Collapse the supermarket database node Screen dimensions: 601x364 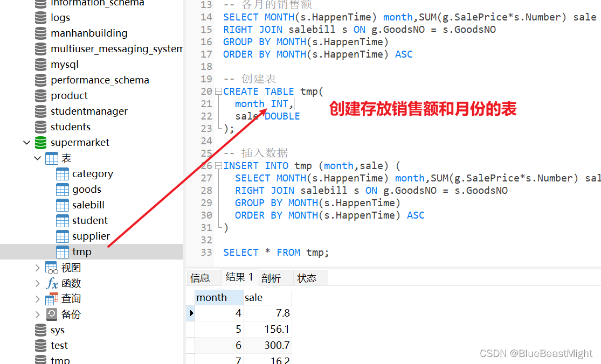(x=26, y=143)
